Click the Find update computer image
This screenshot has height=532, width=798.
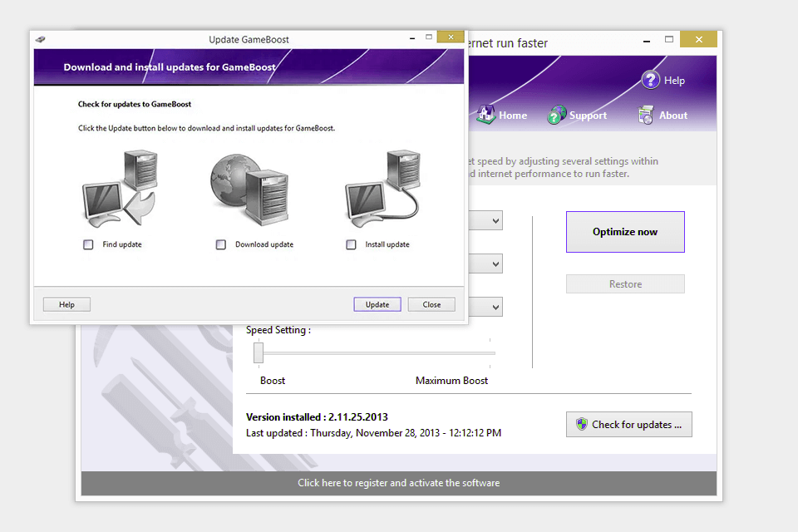click(x=120, y=189)
